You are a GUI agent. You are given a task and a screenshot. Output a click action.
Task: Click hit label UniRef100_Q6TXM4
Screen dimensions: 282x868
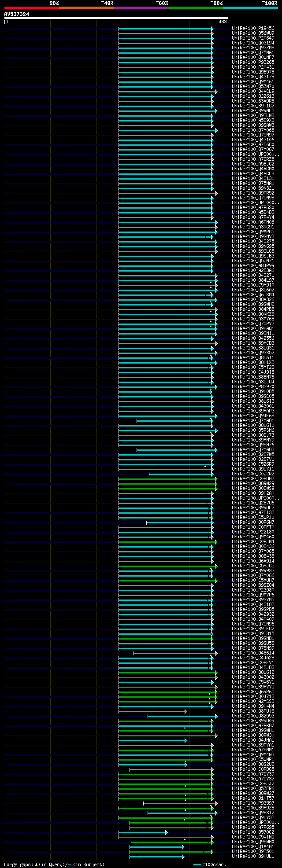click(253, 295)
